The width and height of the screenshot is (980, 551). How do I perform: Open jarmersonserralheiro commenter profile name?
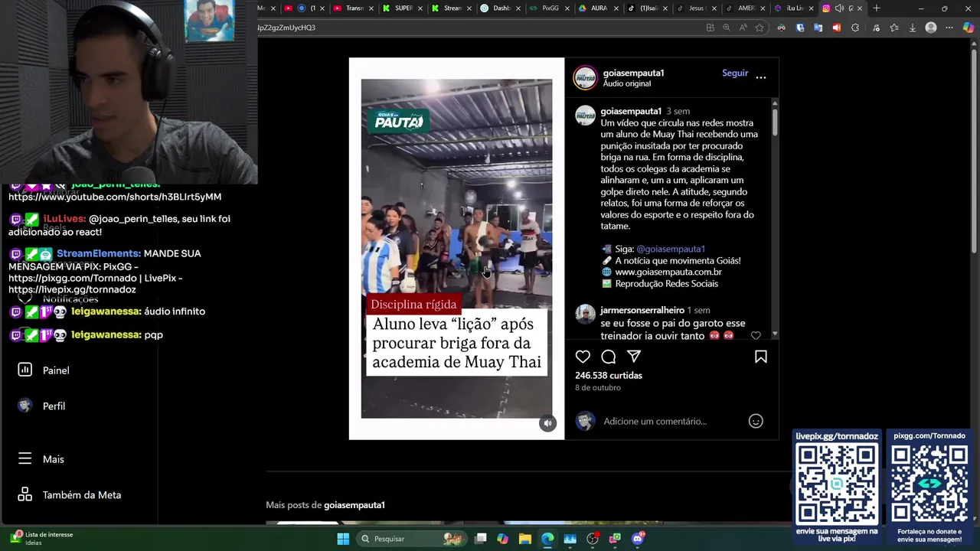click(x=642, y=310)
